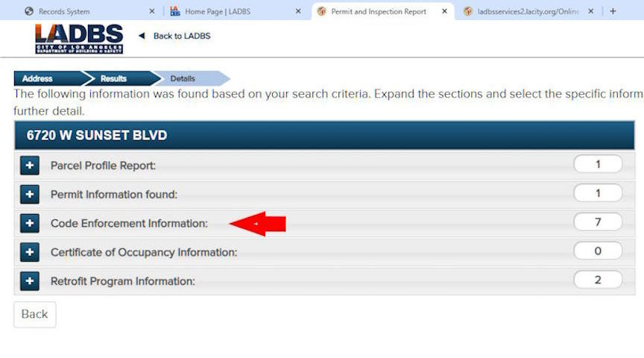
Task: Expand the Parcel Profile Report section
Action: coord(30,166)
